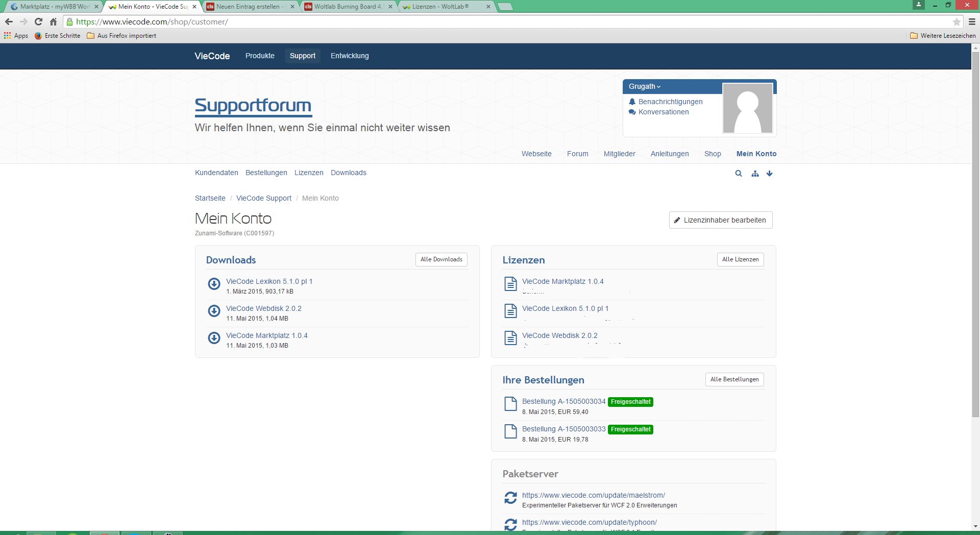The image size is (980, 535).
Task: Click the Lizenzinhaber bearbeiten button
Action: (720, 220)
